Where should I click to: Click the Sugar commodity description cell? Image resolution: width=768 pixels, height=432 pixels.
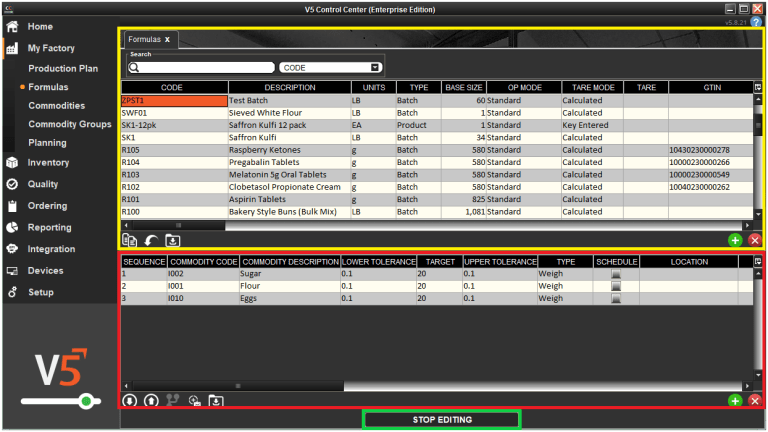tap(289, 274)
